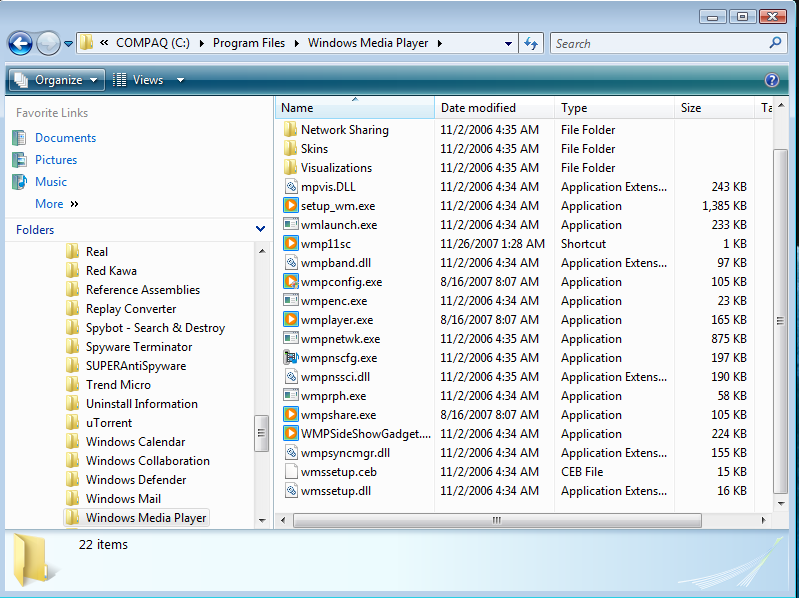This screenshot has height=598, width=799.
Task: Select the Real folder in tree
Action: pos(97,252)
